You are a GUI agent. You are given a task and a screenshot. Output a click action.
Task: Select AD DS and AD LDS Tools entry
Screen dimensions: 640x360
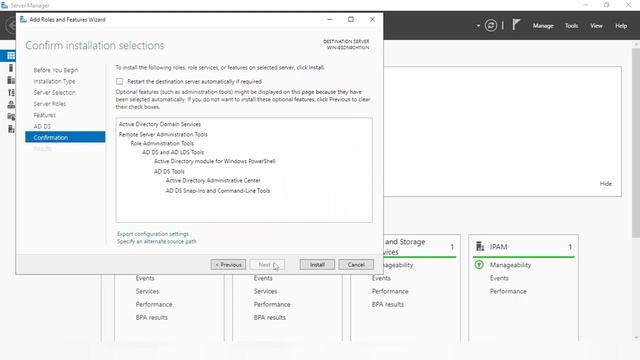[x=173, y=152]
